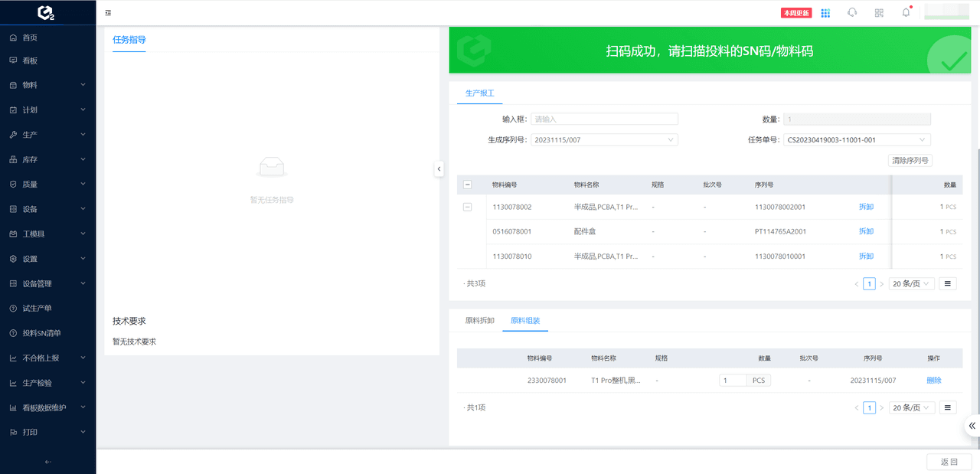Click the 打印 sidebar icon
This screenshot has width=980, height=474.
tap(13, 432)
